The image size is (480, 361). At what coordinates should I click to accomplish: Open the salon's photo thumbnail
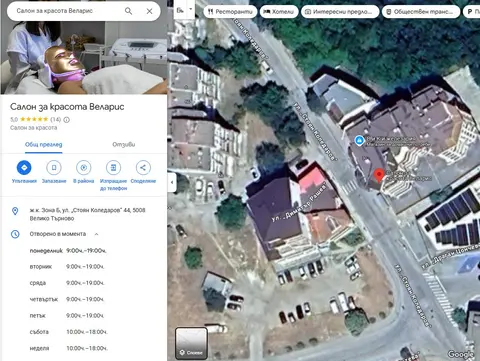pyautogui.click(x=83, y=57)
